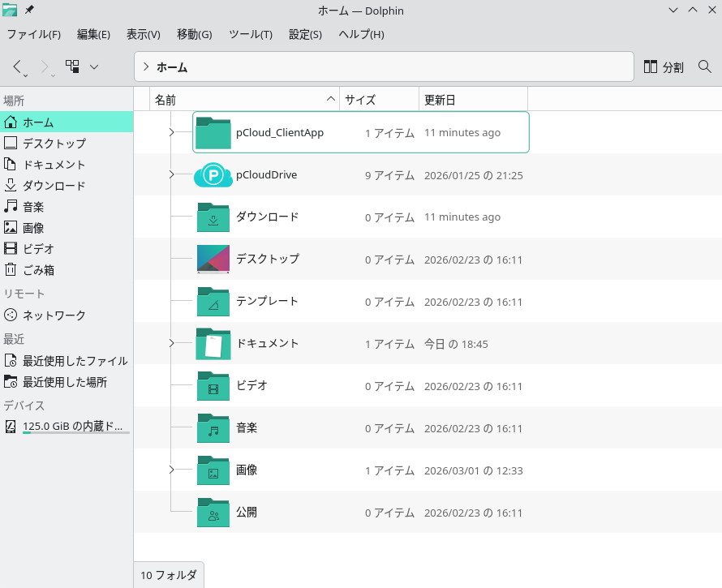Expand the ドキュメント folder tree arrow
Viewport: 722px width, 588px height.
click(x=171, y=344)
